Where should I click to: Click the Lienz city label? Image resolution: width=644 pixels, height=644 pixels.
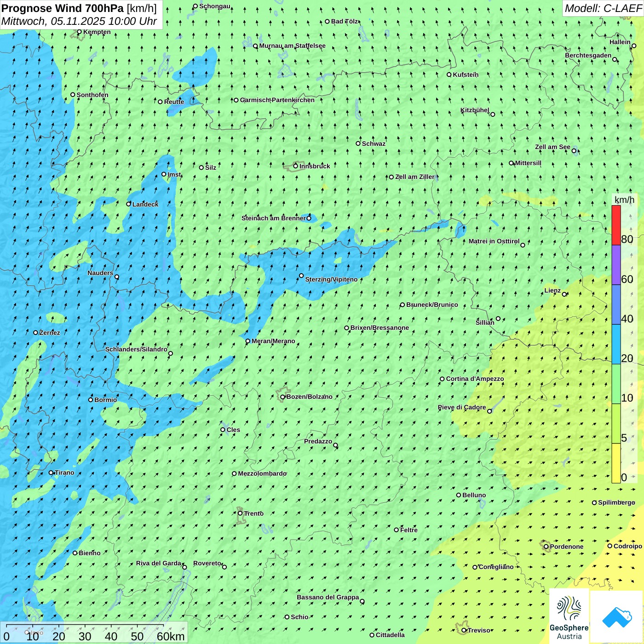pyautogui.click(x=552, y=290)
